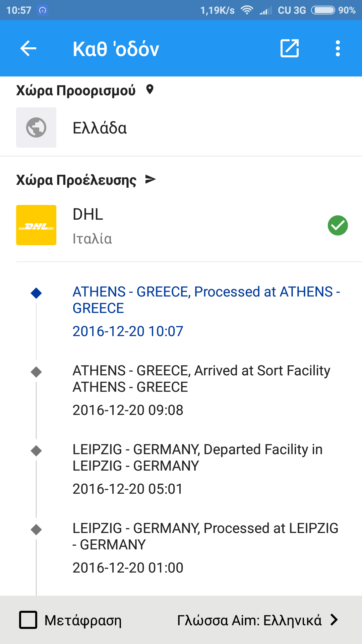Tap the blue diamond latest-event marker
The image size is (362, 644).
36,293
